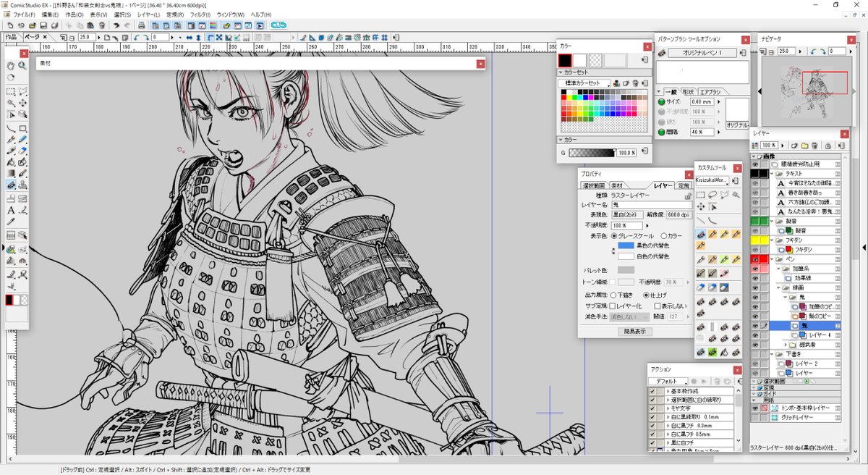Select the Zoom magnifier tool
The image size is (868, 475).
click(22, 65)
